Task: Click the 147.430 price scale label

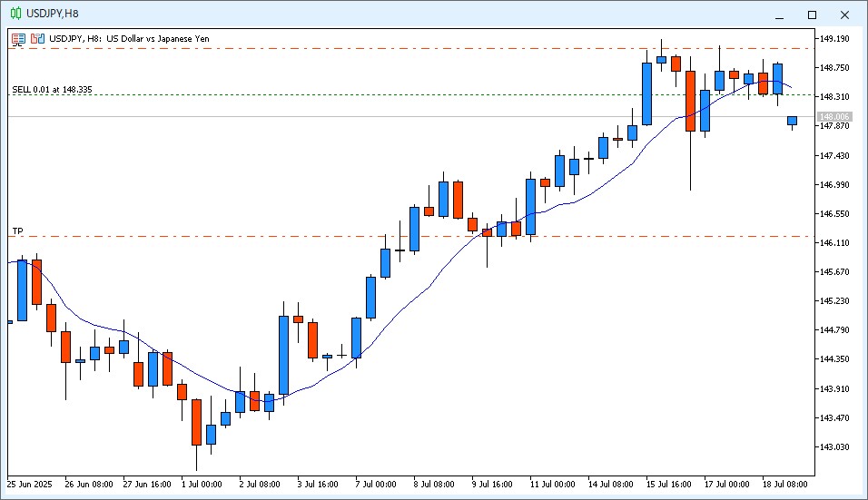Action: click(834, 156)
